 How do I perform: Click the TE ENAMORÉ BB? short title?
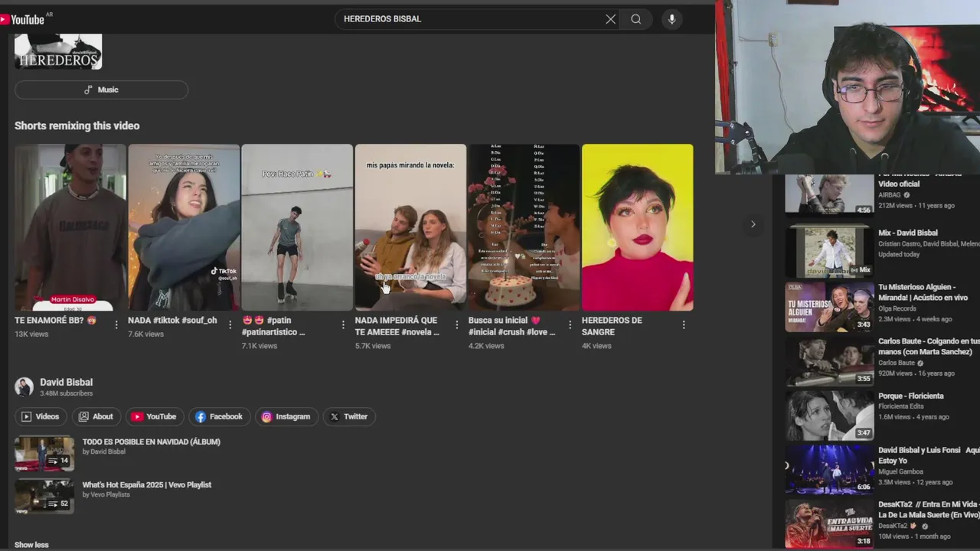point(56,320)
